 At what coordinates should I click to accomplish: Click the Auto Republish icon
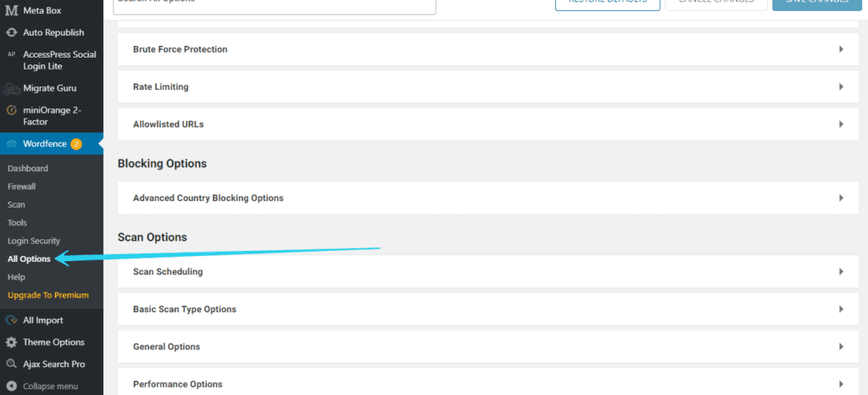point(11,33)
